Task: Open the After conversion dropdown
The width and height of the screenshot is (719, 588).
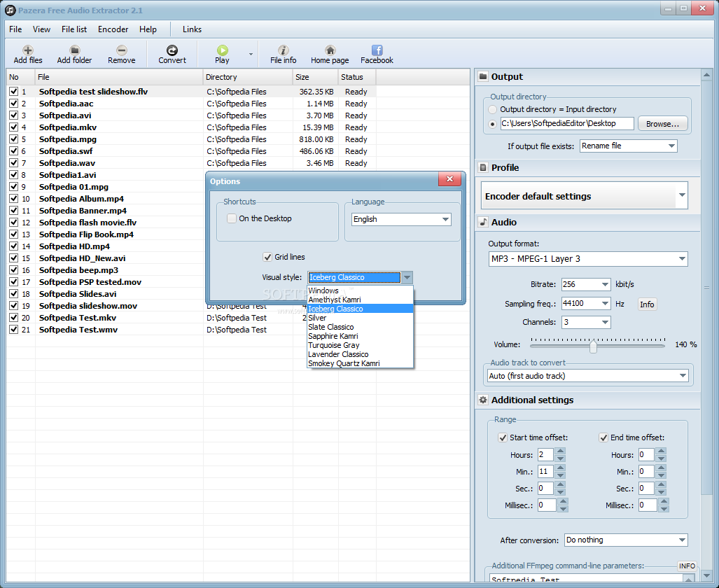Action: click(x=626, y=540)
